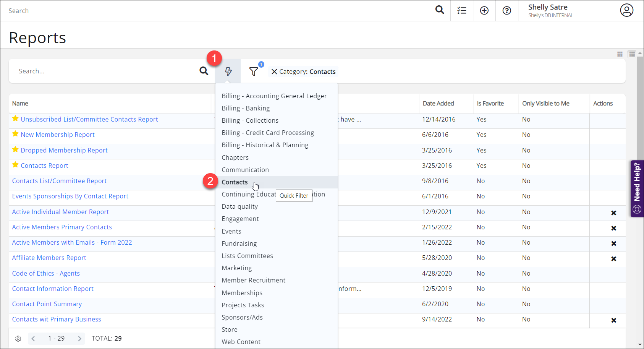The image size is (644, 349).
Task: Select Contacts from the quick filter dropdown
Action: [235, 182]
